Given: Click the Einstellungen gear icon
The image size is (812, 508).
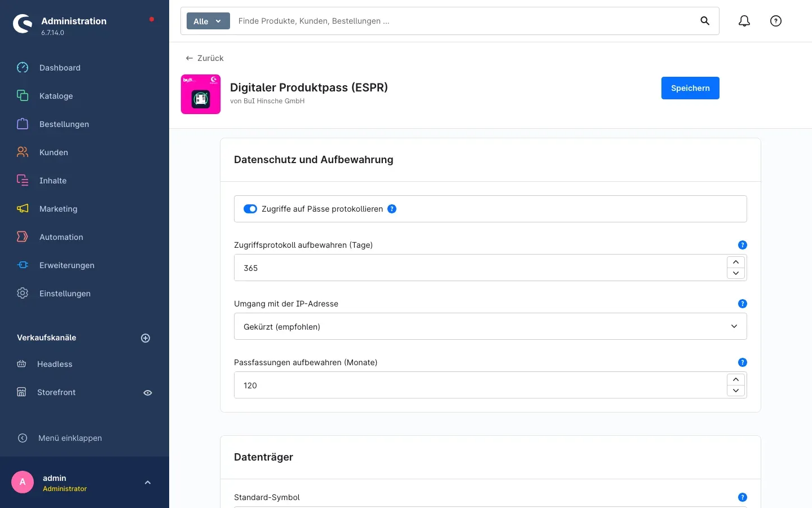Looking at the screenshot, I should [23, 294].
